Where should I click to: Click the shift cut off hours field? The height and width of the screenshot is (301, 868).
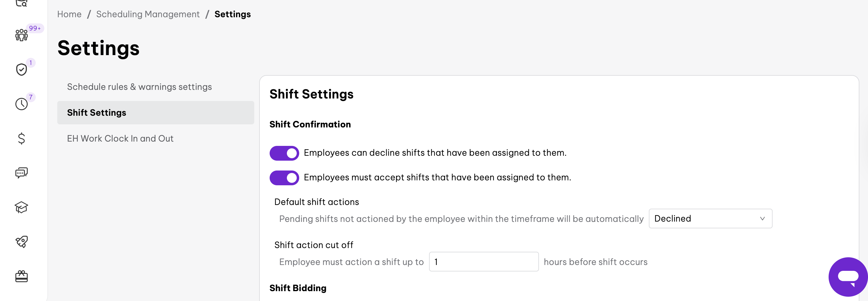(x=483, y=262)
